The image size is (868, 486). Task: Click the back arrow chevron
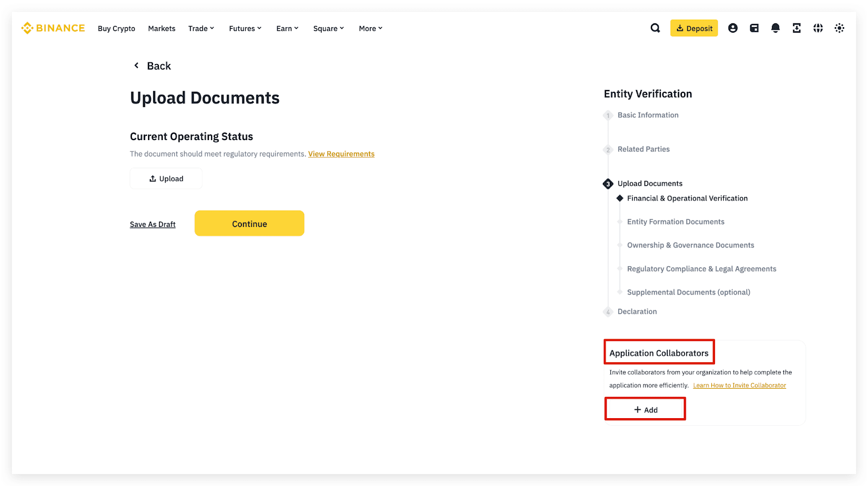[x=137, y=66]
